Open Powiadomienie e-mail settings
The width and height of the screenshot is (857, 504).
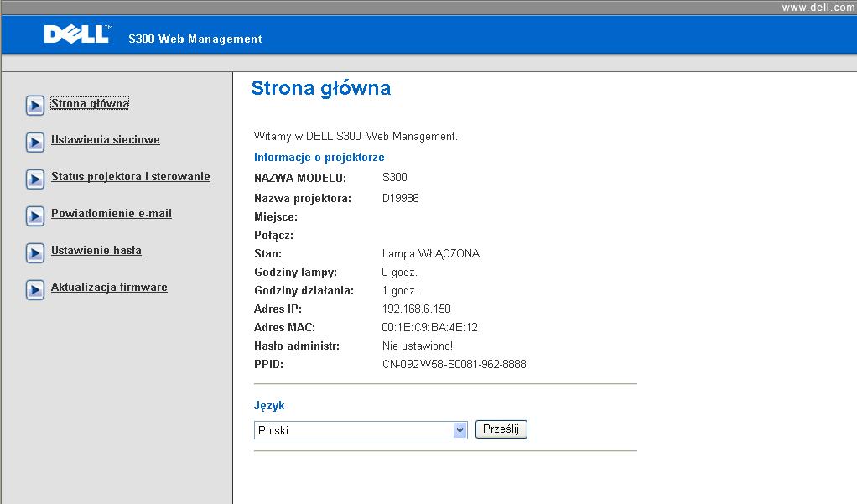click(112, 213)
